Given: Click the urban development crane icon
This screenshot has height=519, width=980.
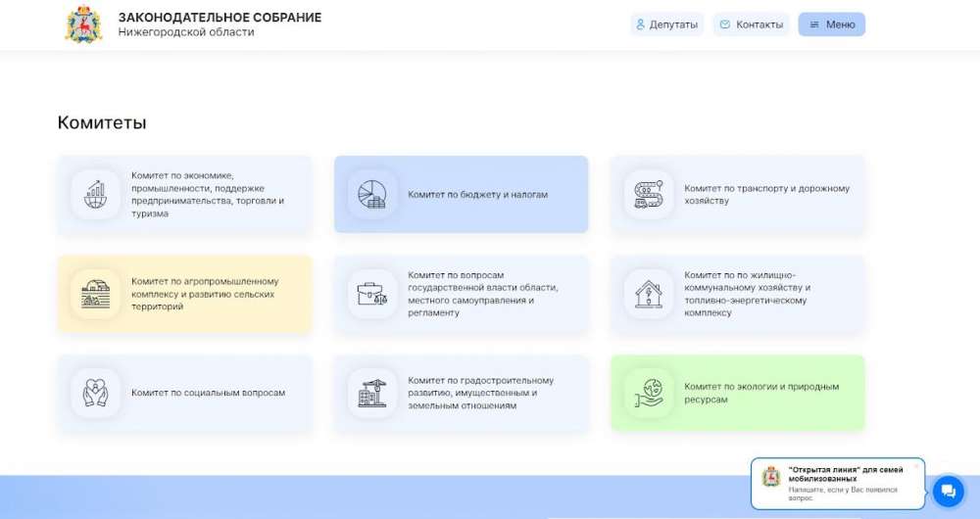Looking at the screenshot, I should click(x=371, y=393).
